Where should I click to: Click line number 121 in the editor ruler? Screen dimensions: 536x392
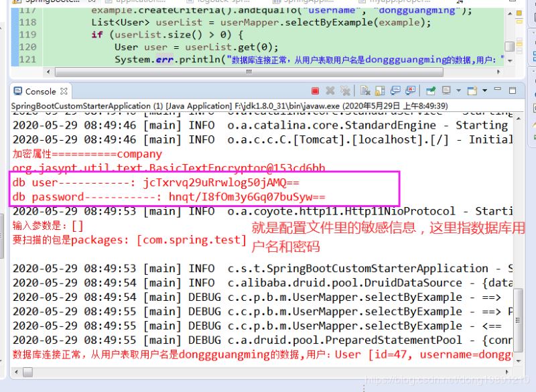pos(27,60)
